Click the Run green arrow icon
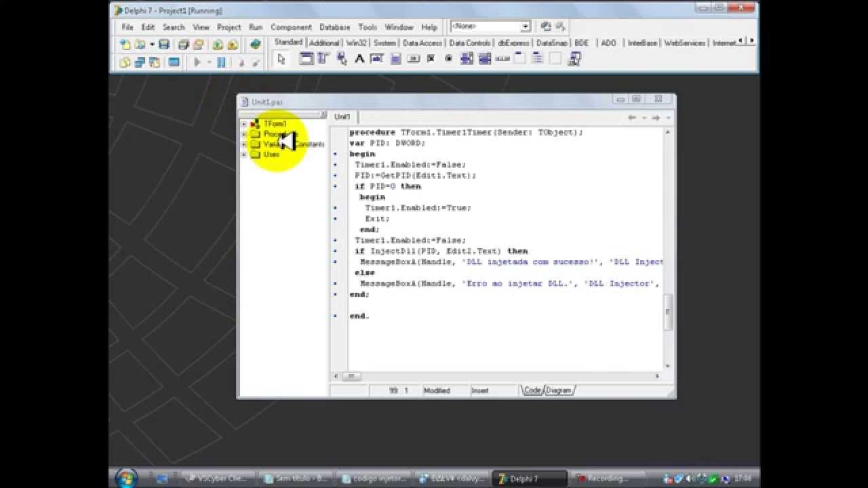Image resolution: width=868 pixels, height=488 pixels. 197,62
